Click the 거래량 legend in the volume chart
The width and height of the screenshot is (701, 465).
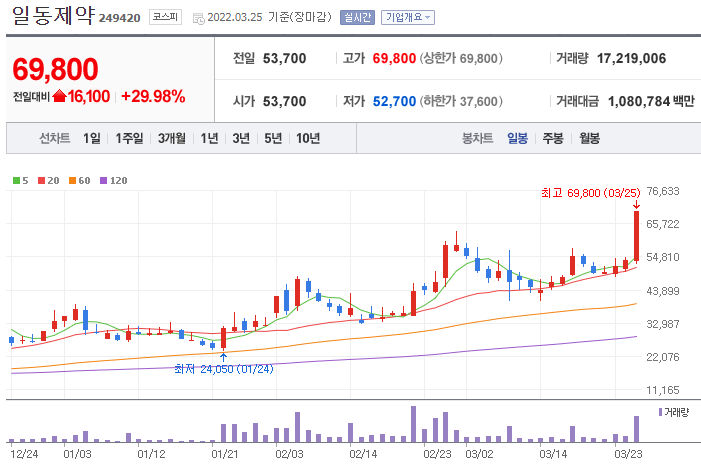tap(674, 412)
